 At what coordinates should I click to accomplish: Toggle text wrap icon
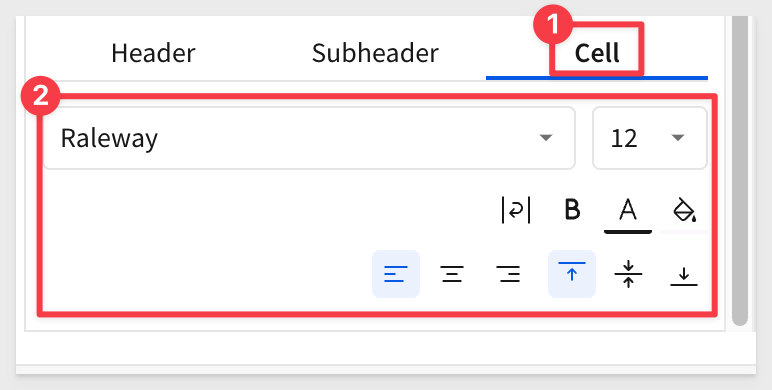[x=515, y=210]
